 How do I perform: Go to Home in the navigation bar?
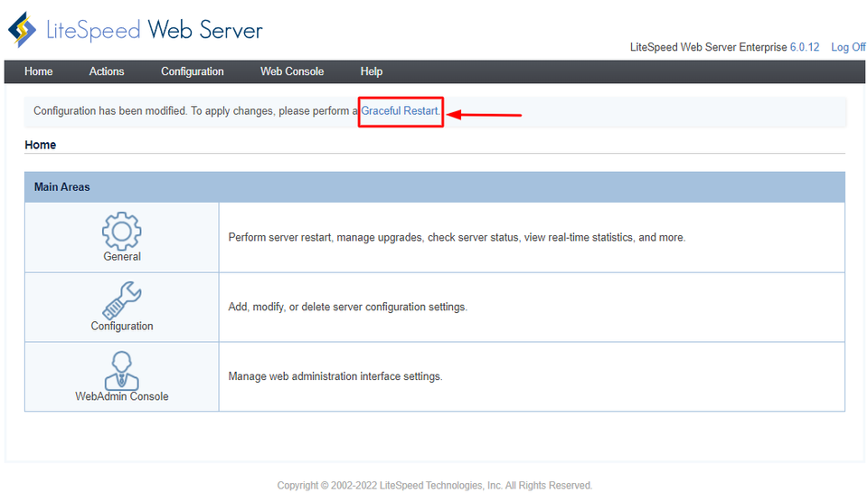tap(39, 71)
